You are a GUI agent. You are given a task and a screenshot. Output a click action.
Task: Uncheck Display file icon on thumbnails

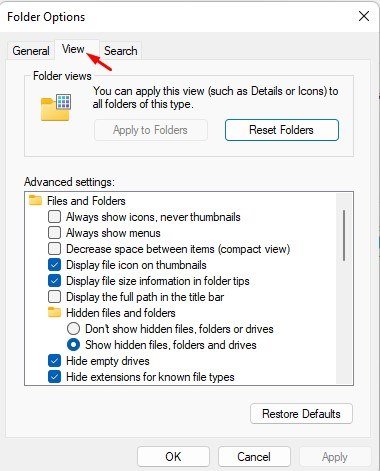pyautogui.click(x=54, y=265)
